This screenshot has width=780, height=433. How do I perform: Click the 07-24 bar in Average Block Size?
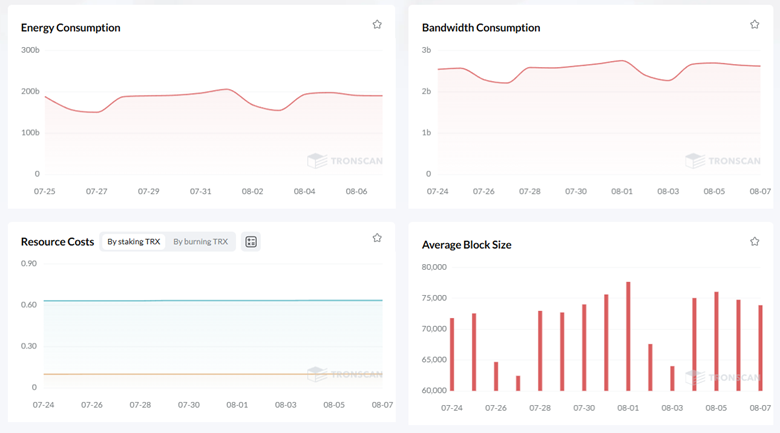pos(452,354)
